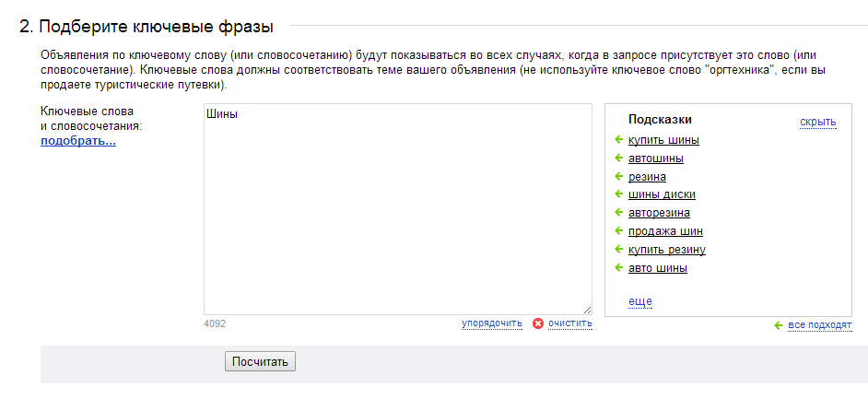Grab the textarea resize handle corner
Screen dimensions: 868x411
click(x=587, y=311)
